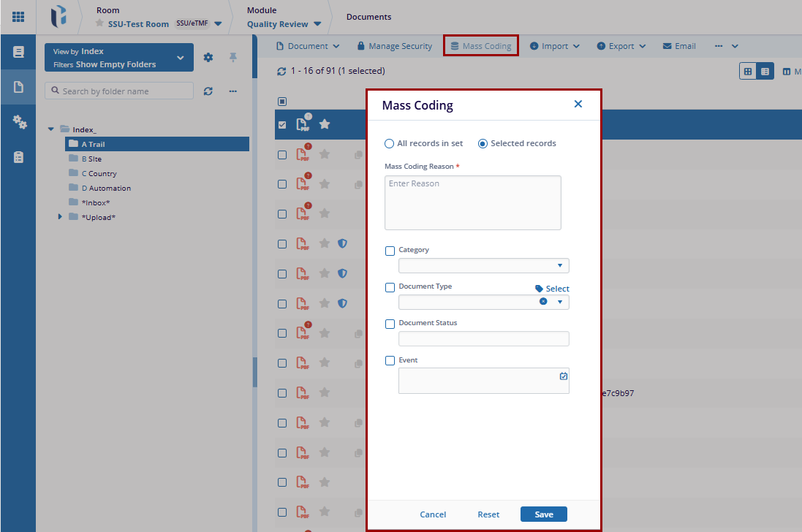Clear the Document Type field with x icon
The height and width of the screenshot is (532, 802).
coord(543,302)
